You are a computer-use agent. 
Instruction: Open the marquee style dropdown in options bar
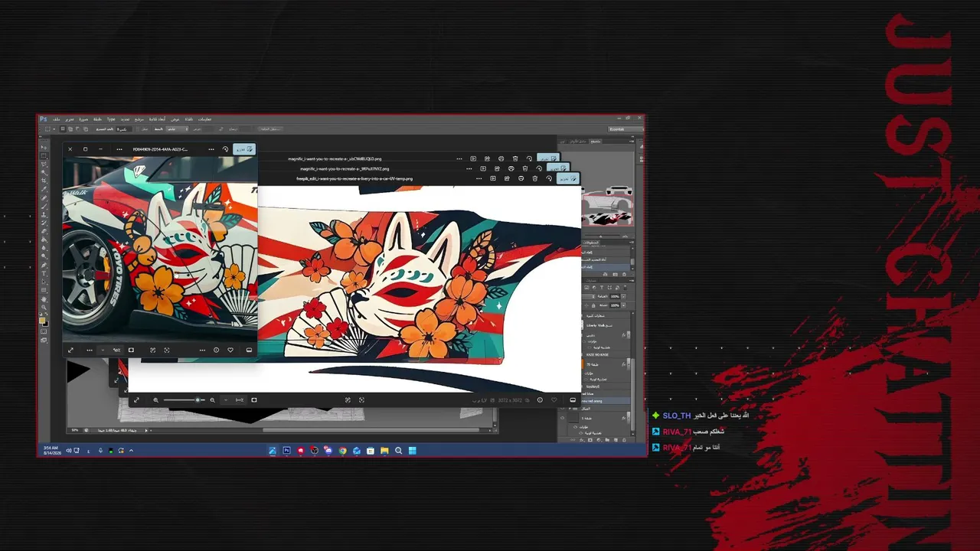click(x=176, y=129)
